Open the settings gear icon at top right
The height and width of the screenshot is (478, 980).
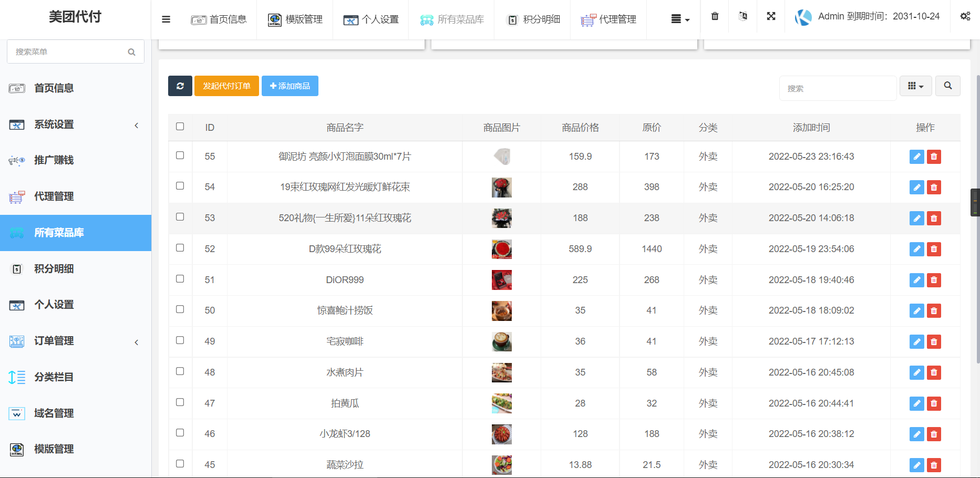(x=965, y=16)
